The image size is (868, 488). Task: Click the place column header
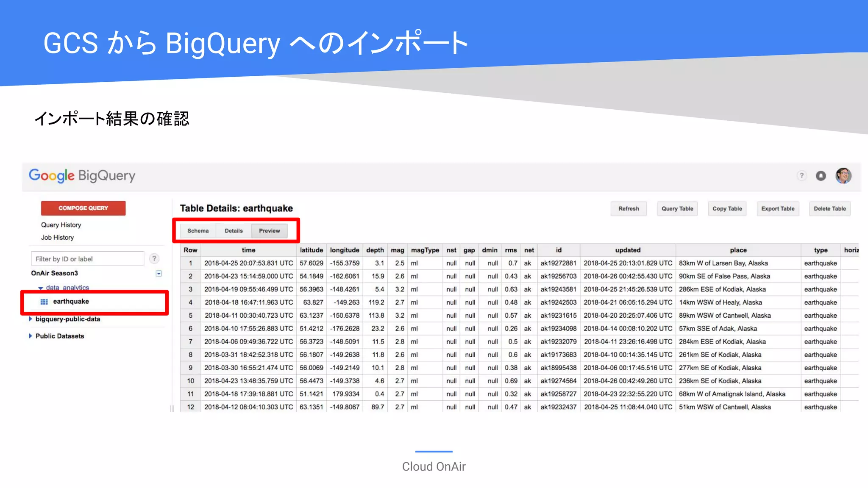click(x=738, y=250)
